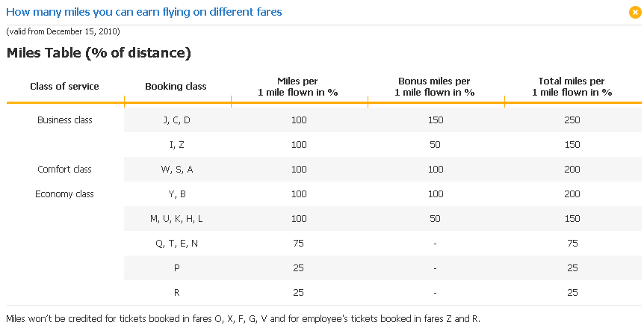Viewport: 644px width, 328px height.
Task: Click the footnote about uncredited fares
Action: click(243, 319)
